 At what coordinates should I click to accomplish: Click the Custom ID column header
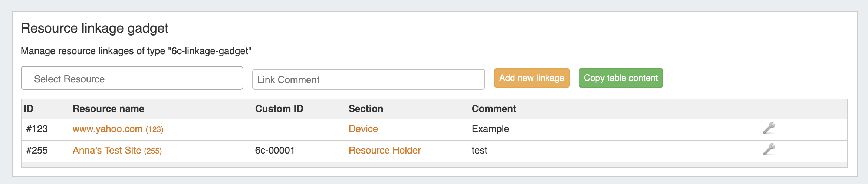click(x=279, y=109)
